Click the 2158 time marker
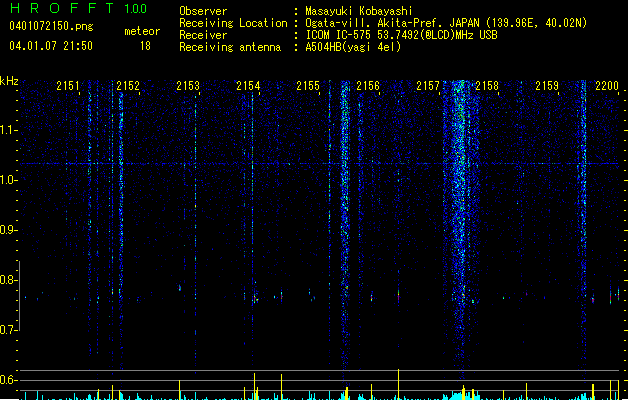The height and width of the screenshot is (400, 629). 487,86
